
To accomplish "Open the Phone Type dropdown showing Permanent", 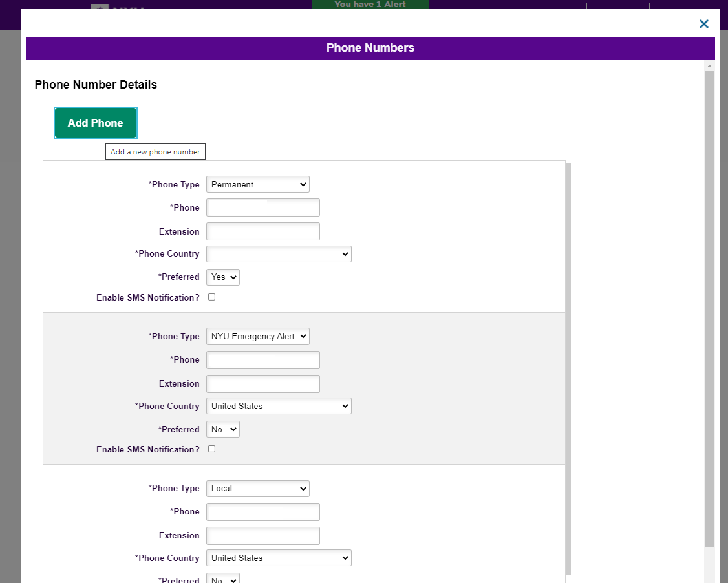I will coord(257,184).
